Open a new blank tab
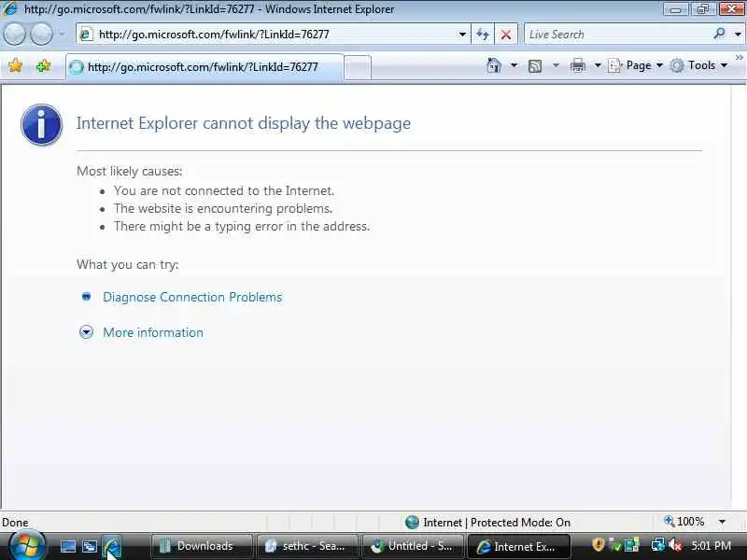The image size is (747, 560). coord(358,67)
